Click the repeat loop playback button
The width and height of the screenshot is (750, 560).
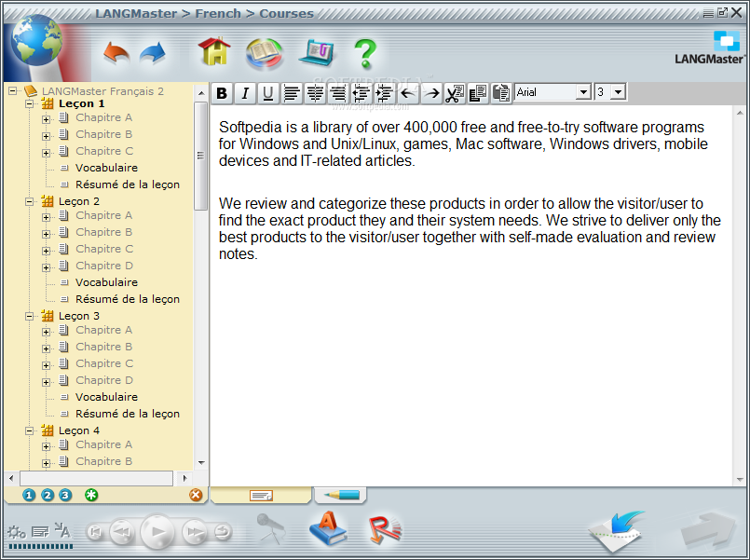[x=222, y=532]
